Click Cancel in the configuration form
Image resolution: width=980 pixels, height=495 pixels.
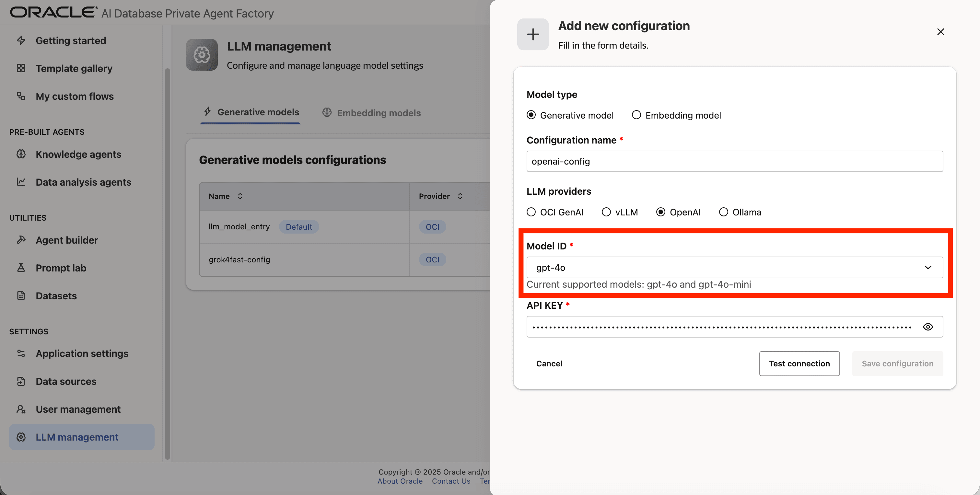coord(549,364)
